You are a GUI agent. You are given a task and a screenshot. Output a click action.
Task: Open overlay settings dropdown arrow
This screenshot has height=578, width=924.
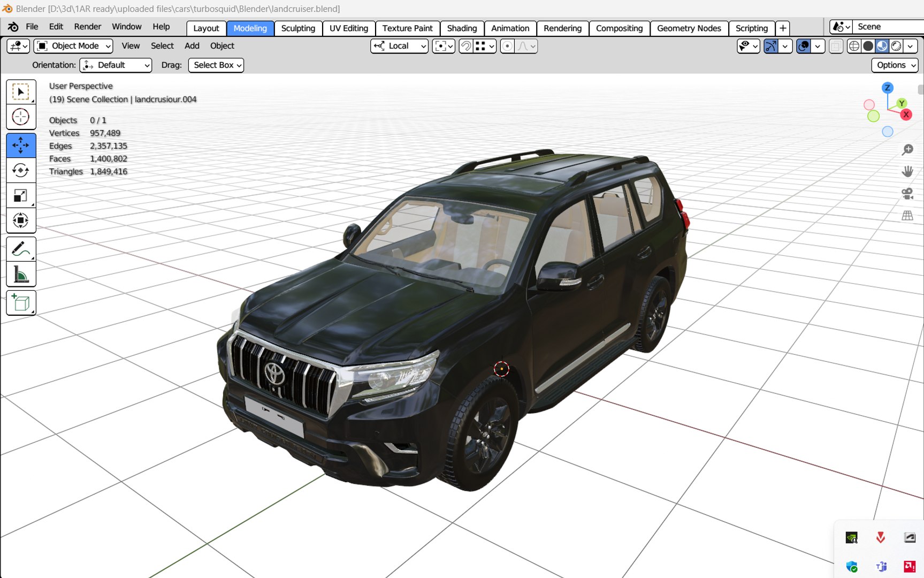click(818, 46)
